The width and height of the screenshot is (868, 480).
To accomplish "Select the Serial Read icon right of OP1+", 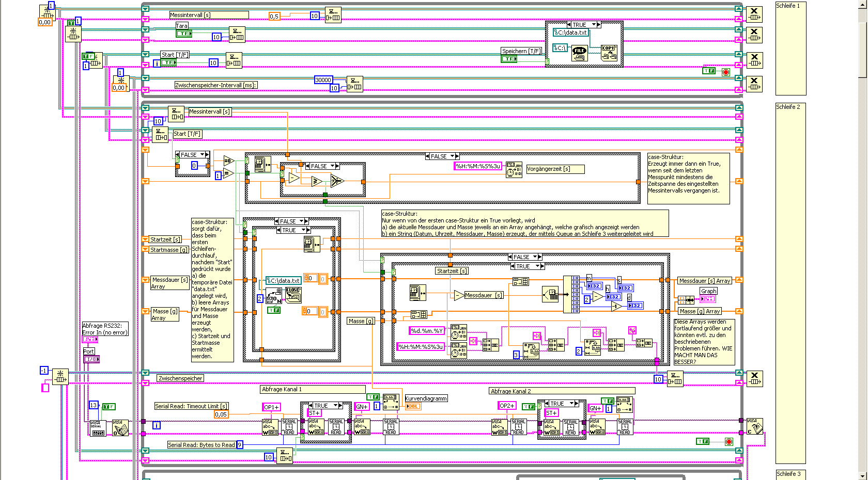I will [289, 427].
